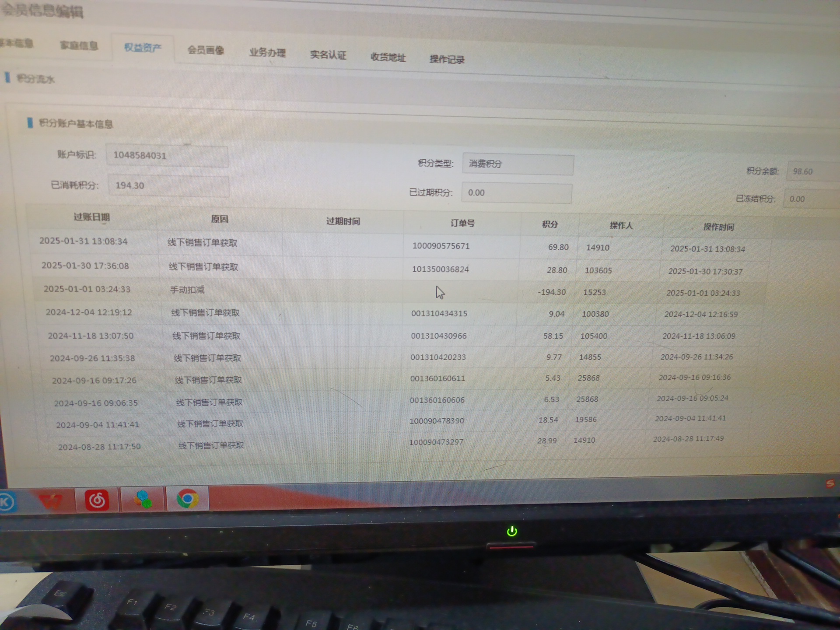Viewport: 840px width, 630px height.
Task: Open NetEase Cloud Music taskbar icon
Action: click(97, 500)
